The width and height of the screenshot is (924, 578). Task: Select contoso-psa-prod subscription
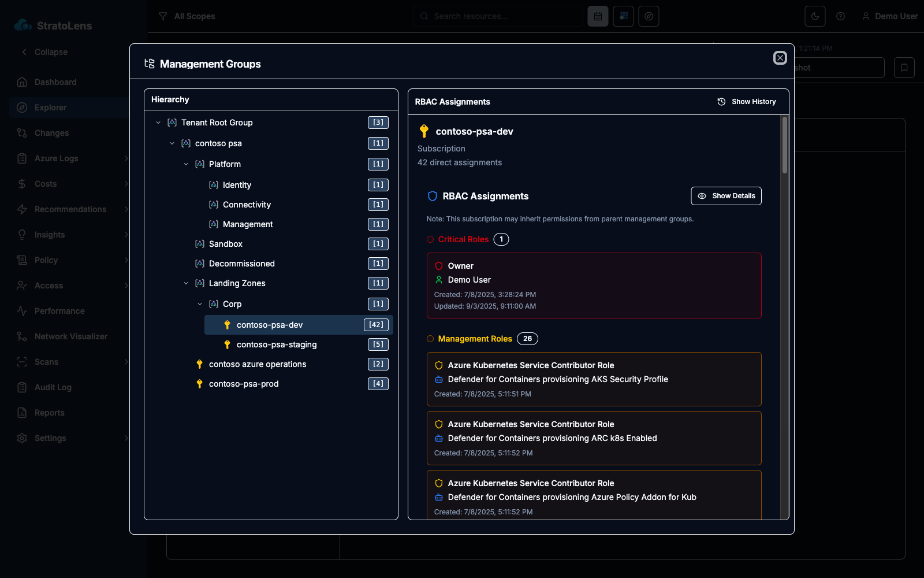(292, 384)
